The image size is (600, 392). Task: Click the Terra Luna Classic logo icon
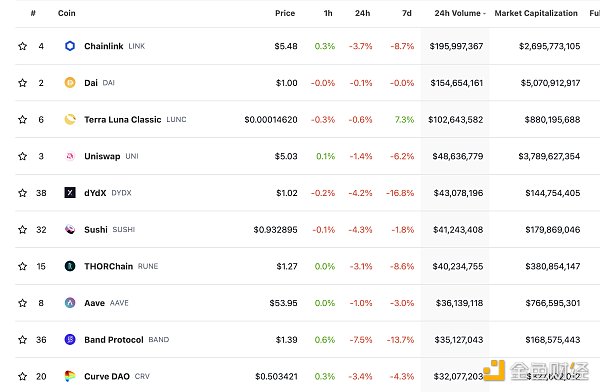tap(70, 119)
